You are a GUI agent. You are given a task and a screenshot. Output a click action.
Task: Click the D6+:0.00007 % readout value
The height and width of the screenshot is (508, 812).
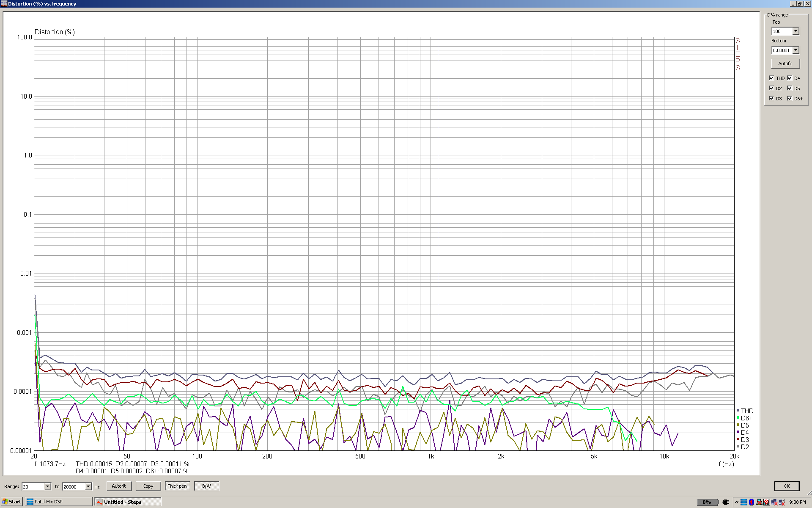click(167, 471)
